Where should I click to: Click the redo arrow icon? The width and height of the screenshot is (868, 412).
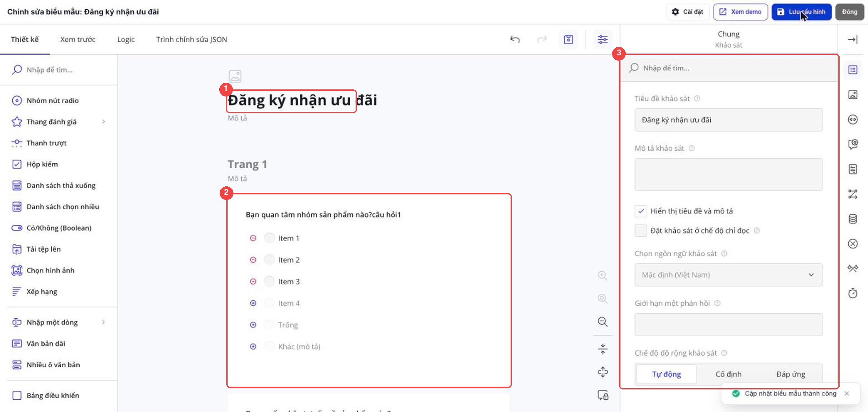(x=542, y=39)
